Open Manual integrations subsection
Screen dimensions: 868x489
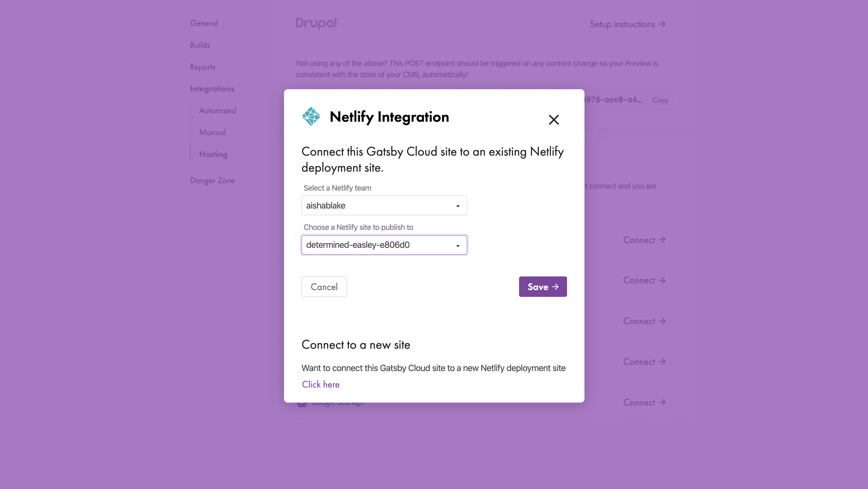[x=212, y=132]
